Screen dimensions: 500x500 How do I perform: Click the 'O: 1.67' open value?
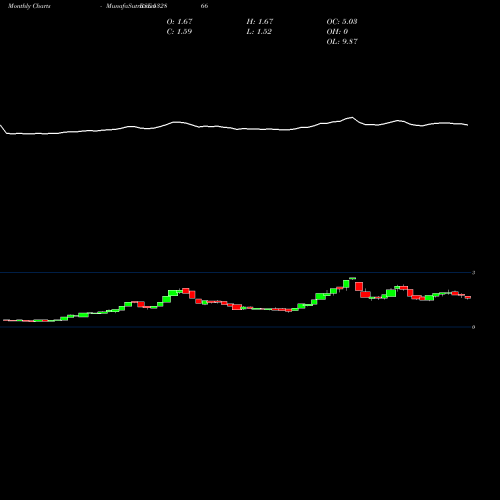179,21
